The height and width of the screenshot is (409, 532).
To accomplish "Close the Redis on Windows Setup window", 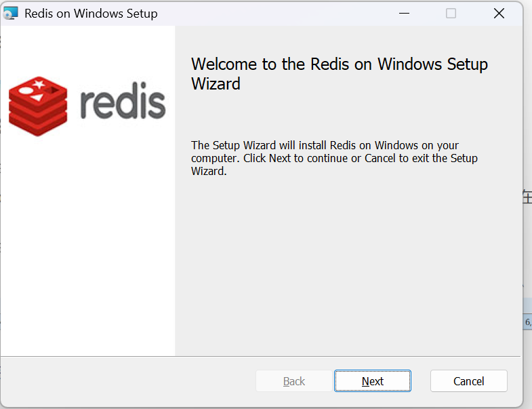I will tap(499, 14).
